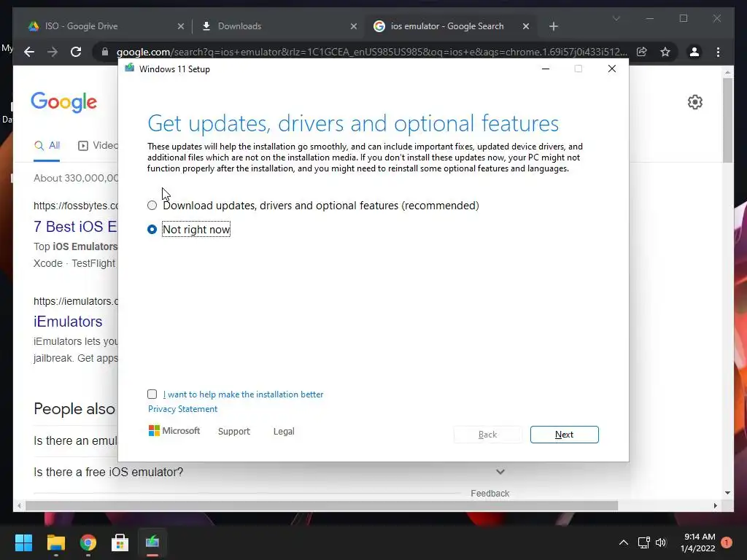The width and height of the screenshot is (747, 560).
Task: Click the Windows 11 Setup title icon
Action: [x=129, y=69]
